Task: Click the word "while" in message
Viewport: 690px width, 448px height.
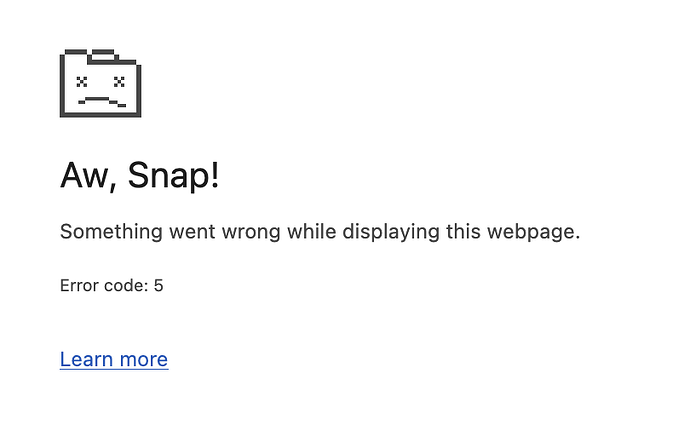Action: (x=312, y=231)
